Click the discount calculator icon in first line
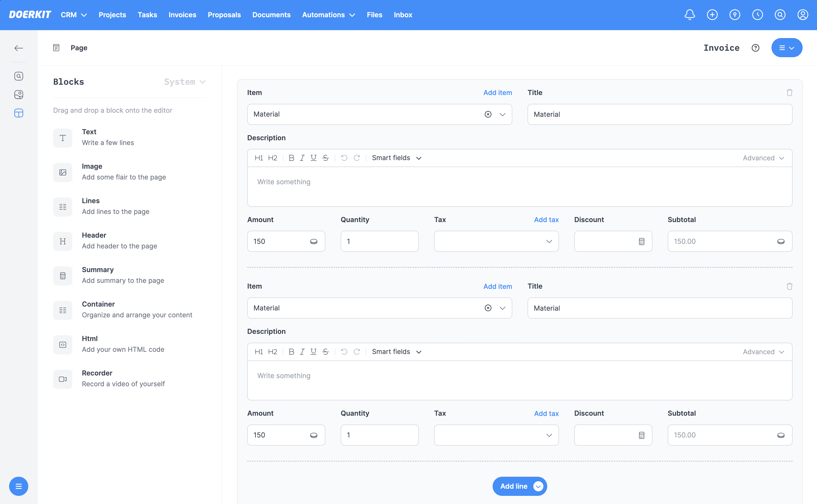 pyautogui.click(x=641, y=241)
